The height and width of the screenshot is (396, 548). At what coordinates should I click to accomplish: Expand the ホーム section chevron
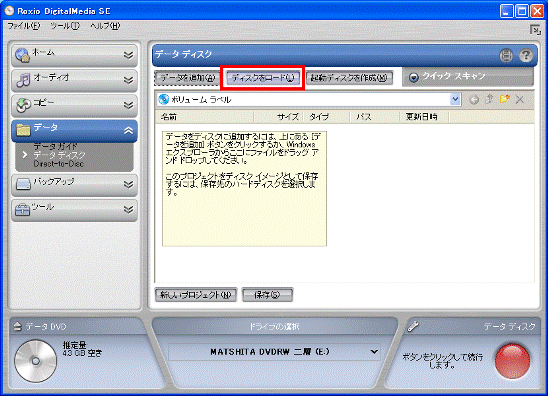(128, 55)
